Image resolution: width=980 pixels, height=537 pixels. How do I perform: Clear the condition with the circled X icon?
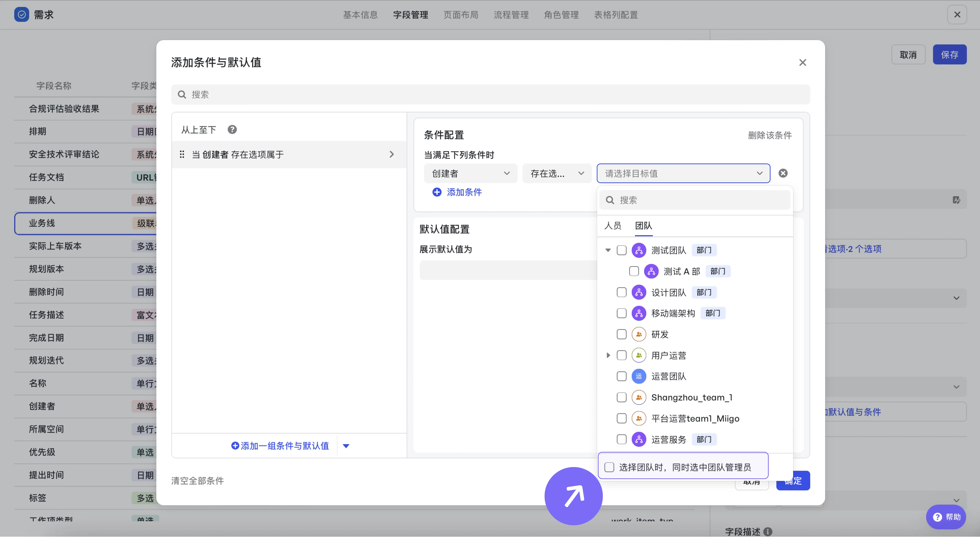tap(783, 173)
